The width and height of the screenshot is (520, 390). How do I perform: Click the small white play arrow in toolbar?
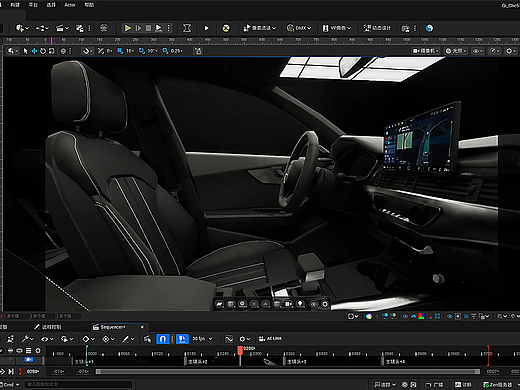[x=206, y=28]
